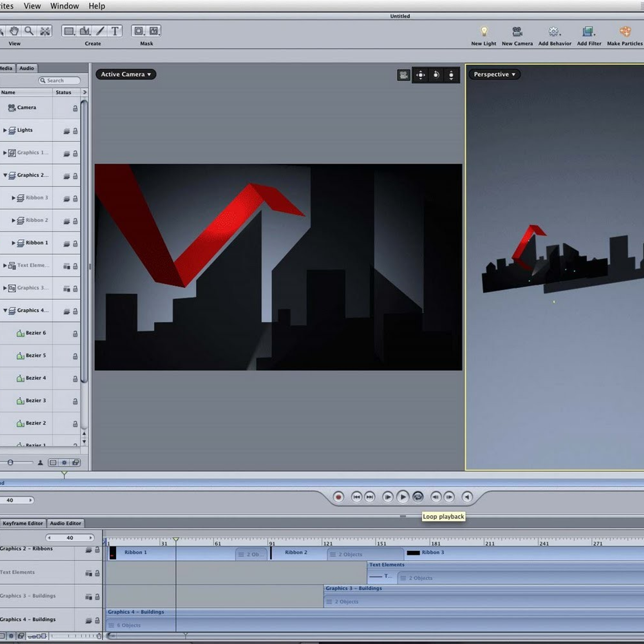This screenshot has height=644, width=644.
Task: Open the Add Filter menu
Action: coord(588,31)
